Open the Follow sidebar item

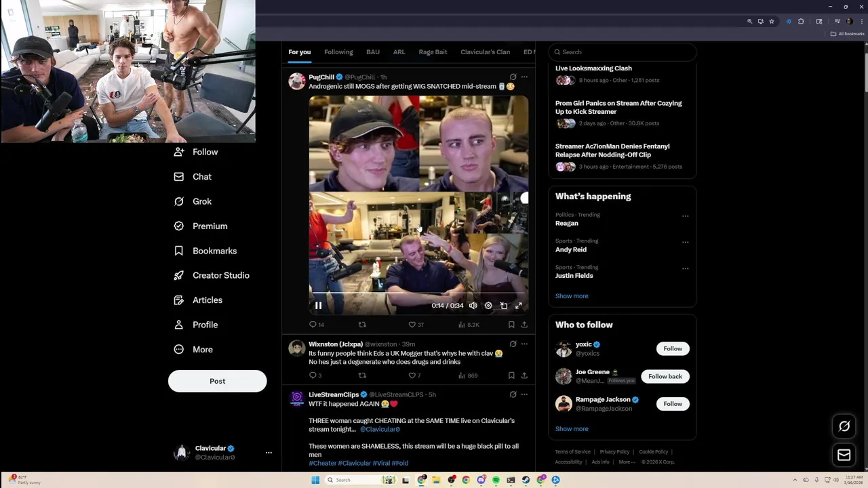[195, 152]
